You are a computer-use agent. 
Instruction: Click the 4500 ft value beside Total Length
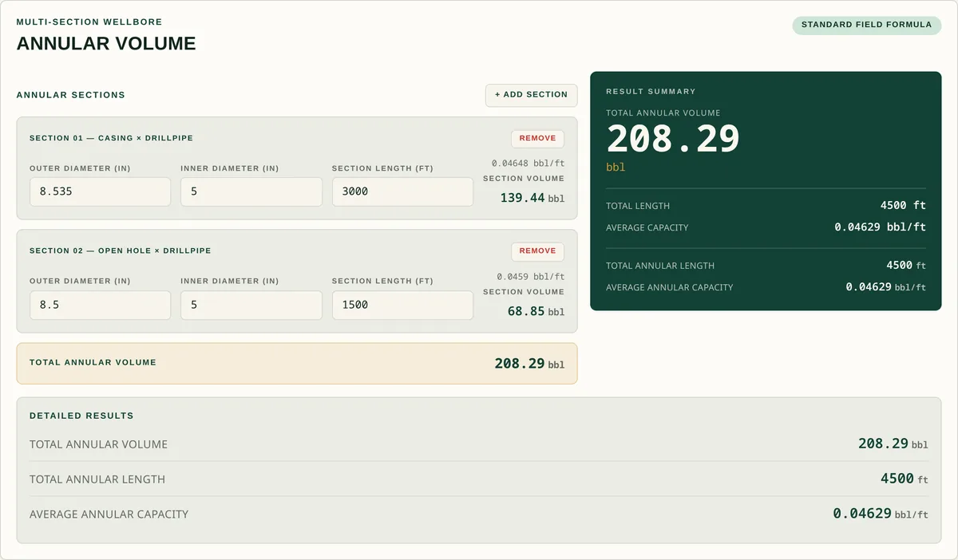[903, 206]
